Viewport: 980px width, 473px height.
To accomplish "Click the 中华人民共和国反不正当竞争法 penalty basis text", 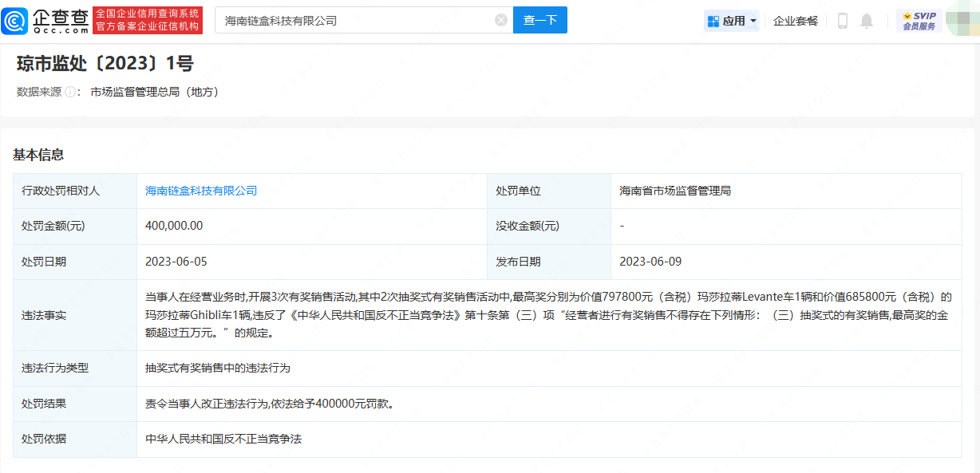I will 223,439.
